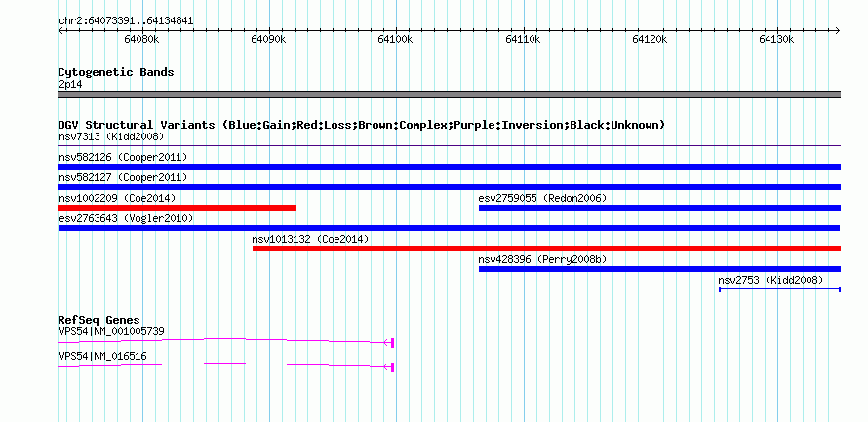Open nsv1013132 (Coe2014) label
Viewport: 868px width, 422px height.
(310, 239)
